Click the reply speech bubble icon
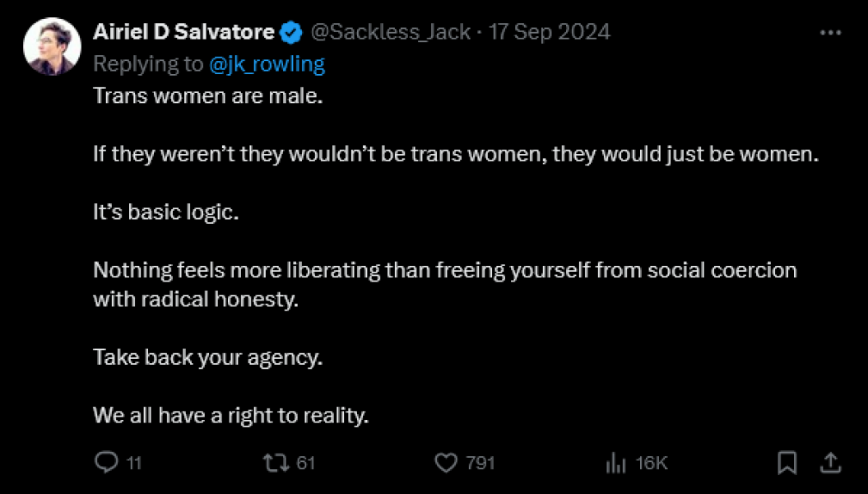 pyautogui.click(x=107, y=463)
